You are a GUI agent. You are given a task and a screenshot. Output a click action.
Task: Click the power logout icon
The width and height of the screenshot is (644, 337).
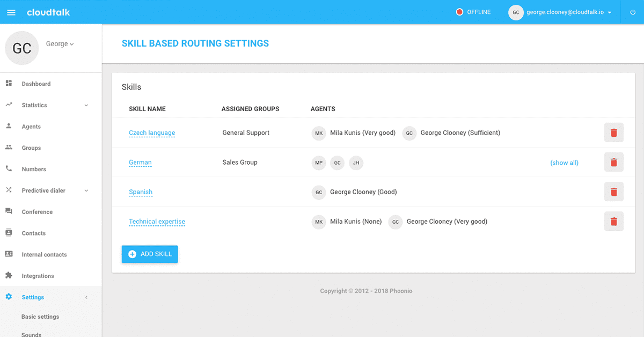point(633,12)
